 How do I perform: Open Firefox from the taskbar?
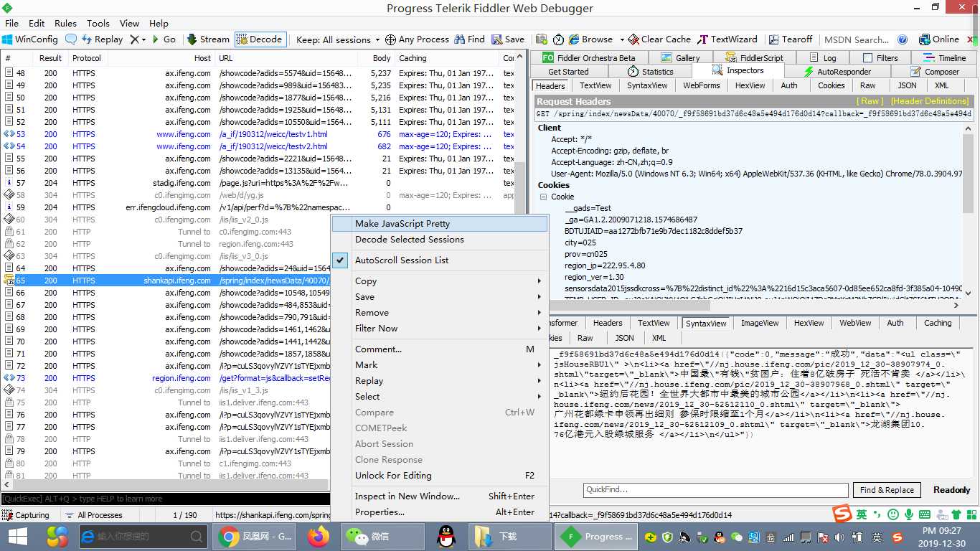click(x=319, y=536)
